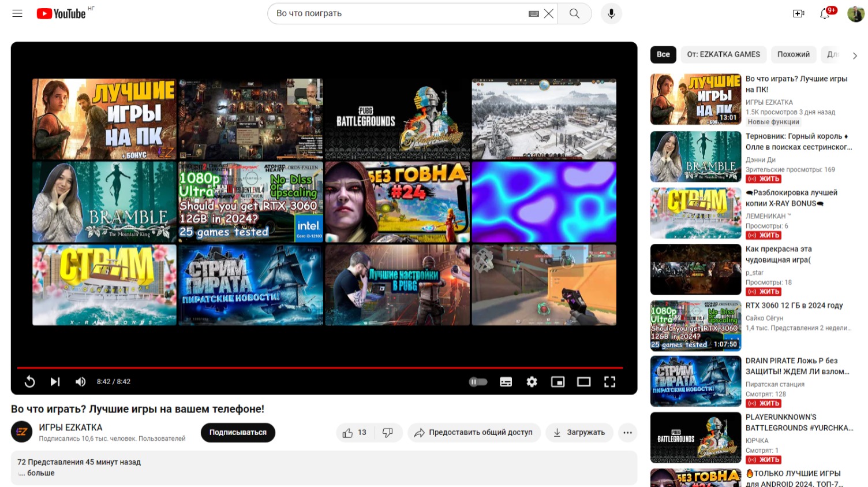Open Дэнни Ди channel name
Viewport: 868px width, 487px height.
760,159
